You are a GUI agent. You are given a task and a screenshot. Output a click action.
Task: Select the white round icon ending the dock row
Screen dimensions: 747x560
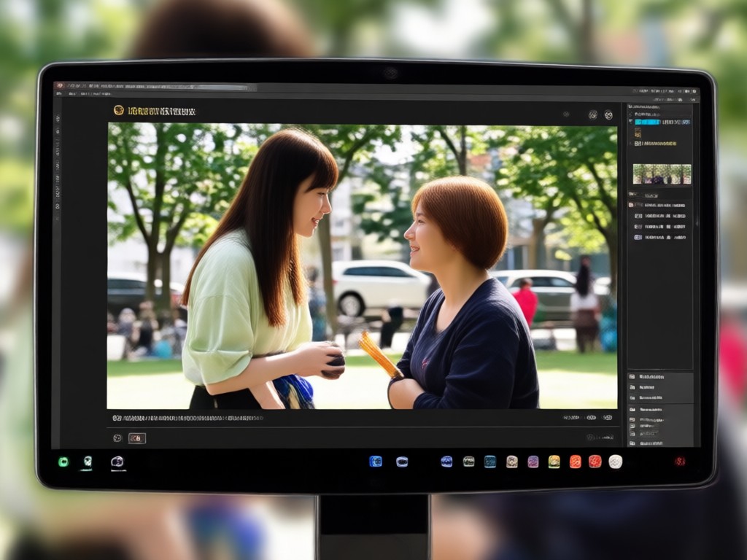click(616, 462)
